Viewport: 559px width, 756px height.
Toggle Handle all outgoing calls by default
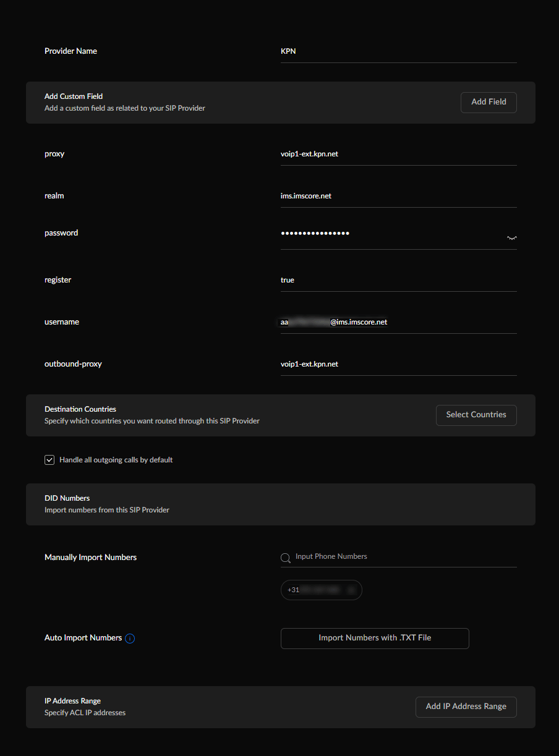pyautogui.click(x=50, y=460)
